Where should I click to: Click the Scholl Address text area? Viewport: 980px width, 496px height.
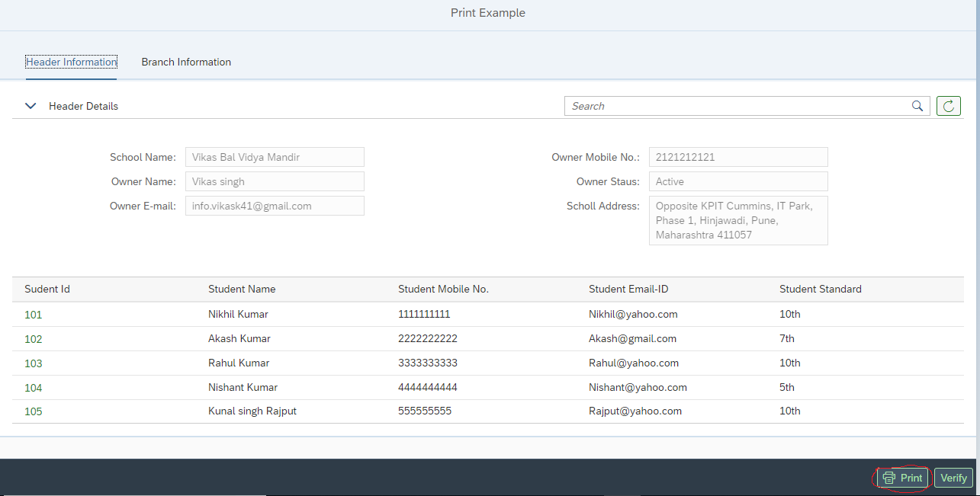(x=737, y=220)
